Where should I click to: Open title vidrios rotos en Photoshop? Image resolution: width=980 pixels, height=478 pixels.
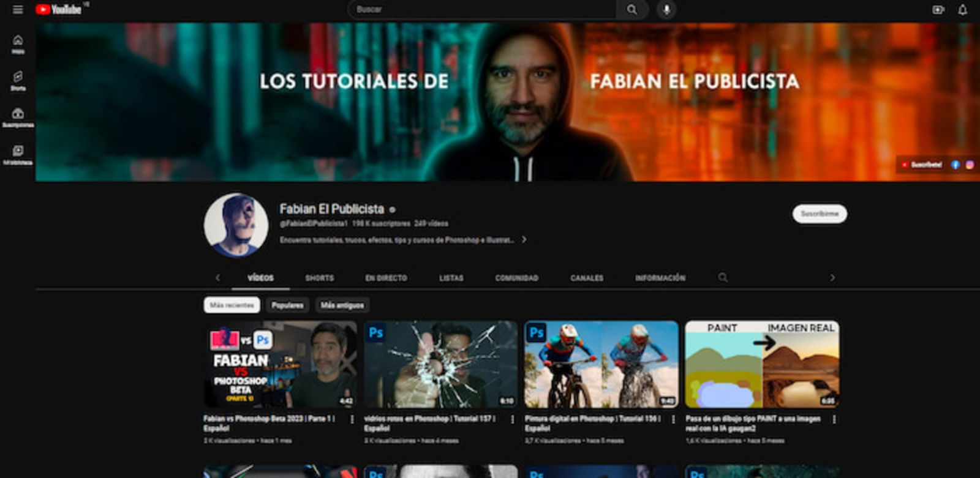tap(430, 424)
